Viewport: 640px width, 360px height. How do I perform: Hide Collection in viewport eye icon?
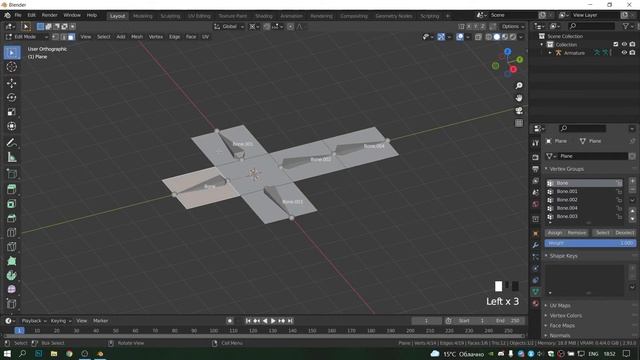coord(624,44)
